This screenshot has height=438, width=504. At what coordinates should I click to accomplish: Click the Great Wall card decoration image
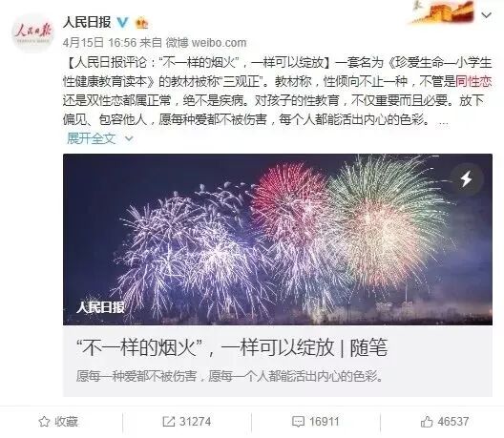tap(443, 12)
